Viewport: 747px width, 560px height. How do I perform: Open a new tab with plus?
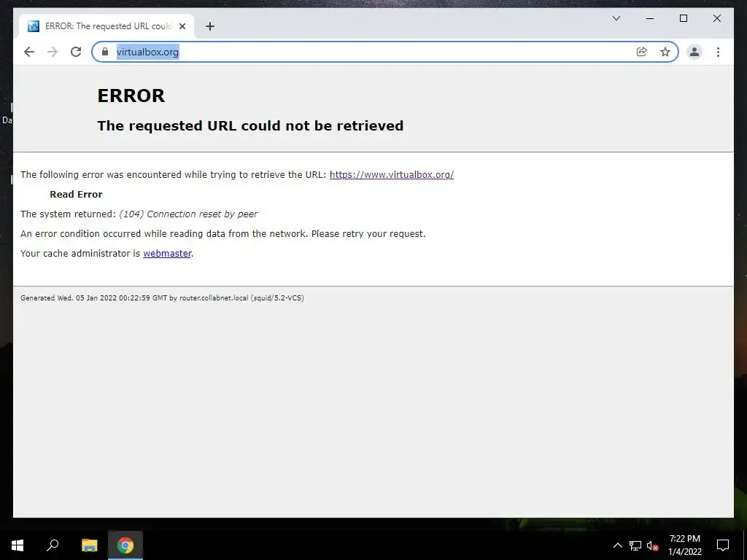[210, 26]
